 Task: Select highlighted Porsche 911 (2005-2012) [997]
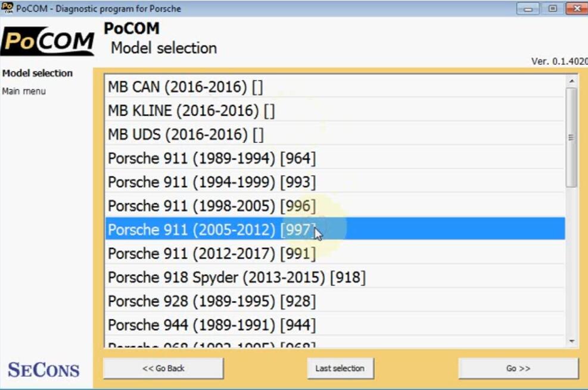(335, 229)
